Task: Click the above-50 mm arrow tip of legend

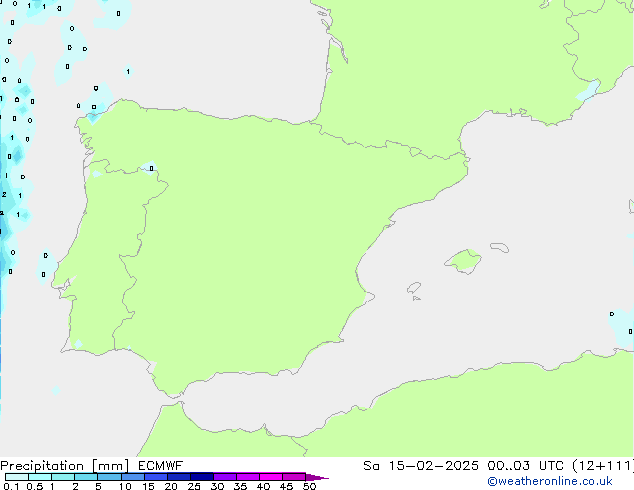Action: [x=317, y=477]
